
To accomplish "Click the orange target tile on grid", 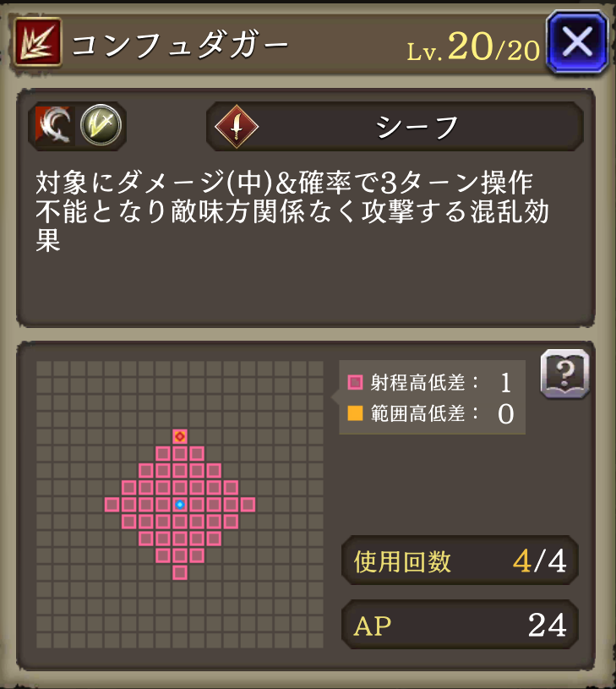I will tap(180, 436).
